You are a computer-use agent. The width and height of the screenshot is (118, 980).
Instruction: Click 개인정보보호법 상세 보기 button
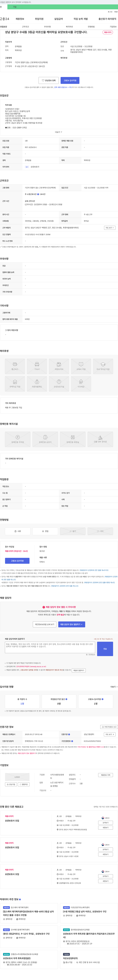point(44,624)
